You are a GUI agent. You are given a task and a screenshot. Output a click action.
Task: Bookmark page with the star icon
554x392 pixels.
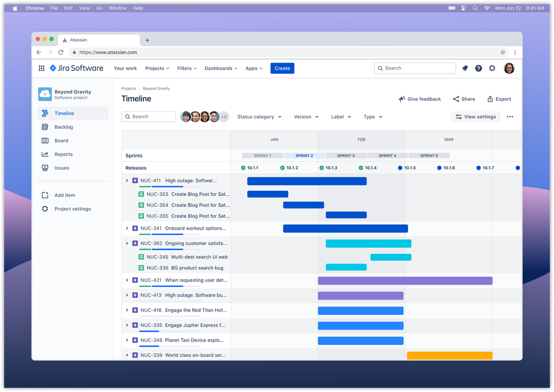tap(502, 52)
